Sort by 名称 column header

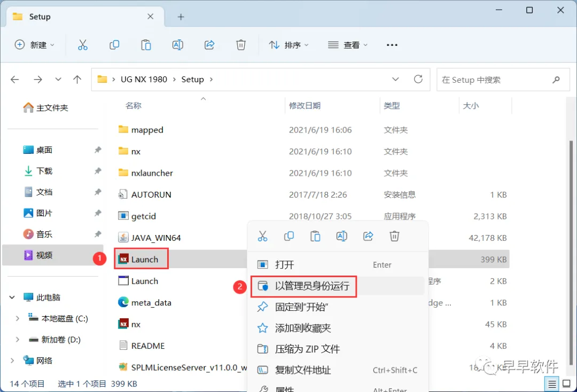tap(133, 106)
